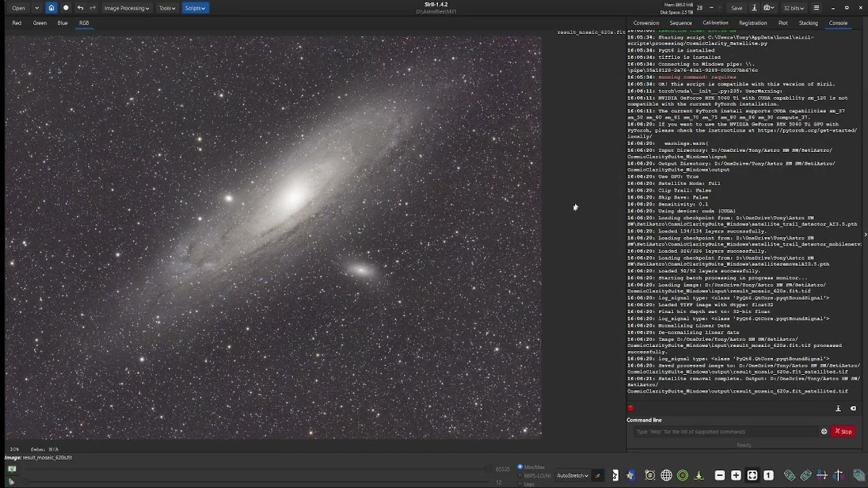Click the Open button

pos(18,8)
